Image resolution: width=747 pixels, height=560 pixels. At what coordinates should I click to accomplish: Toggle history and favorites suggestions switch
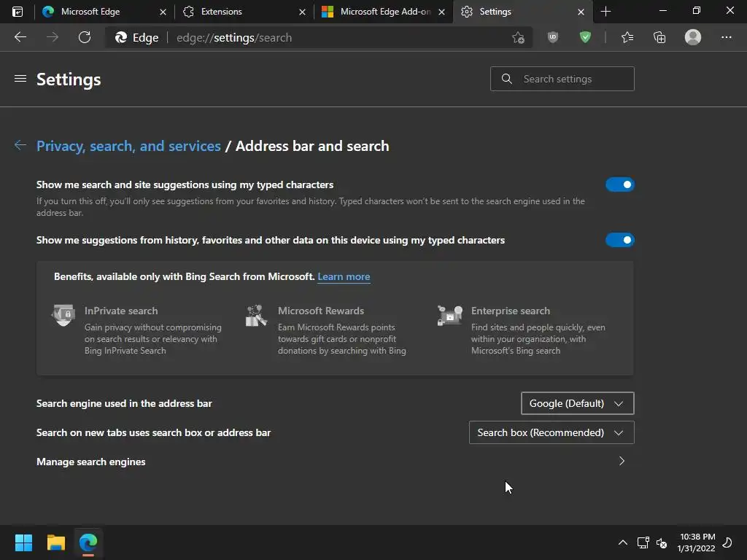point(620,240)
